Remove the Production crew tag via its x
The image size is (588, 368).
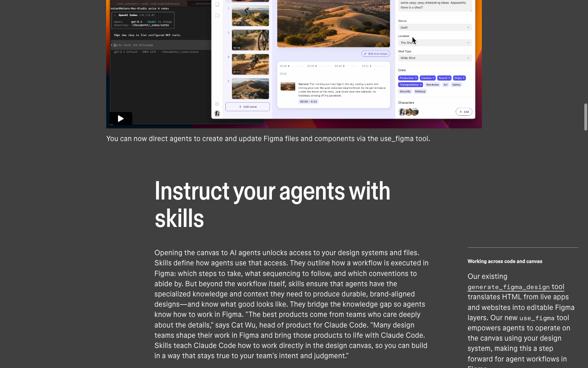point(416,78)
